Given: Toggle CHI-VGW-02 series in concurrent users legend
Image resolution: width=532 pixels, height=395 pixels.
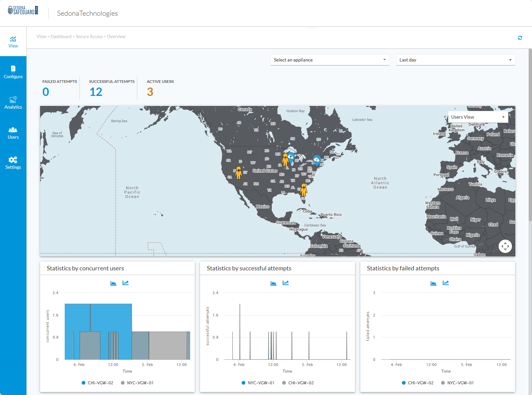Looking at the screenshot, I should 98,383.
